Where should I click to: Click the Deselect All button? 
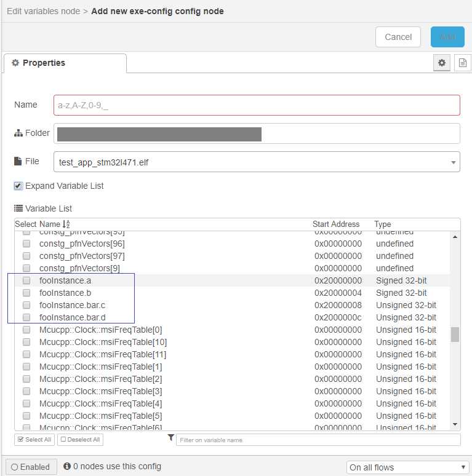point(80,440)
